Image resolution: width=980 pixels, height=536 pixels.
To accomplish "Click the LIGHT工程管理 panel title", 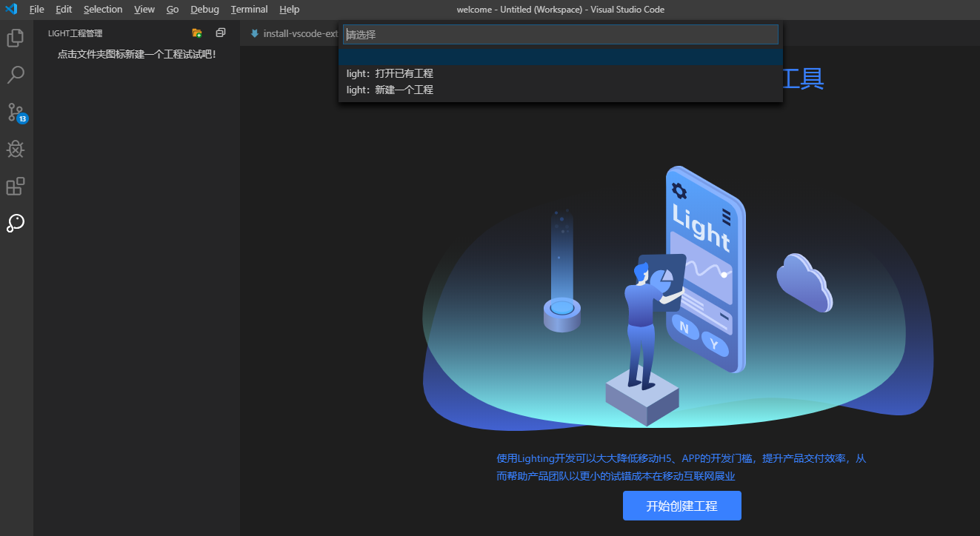I will pyautogui.click(x=75, y=33).
